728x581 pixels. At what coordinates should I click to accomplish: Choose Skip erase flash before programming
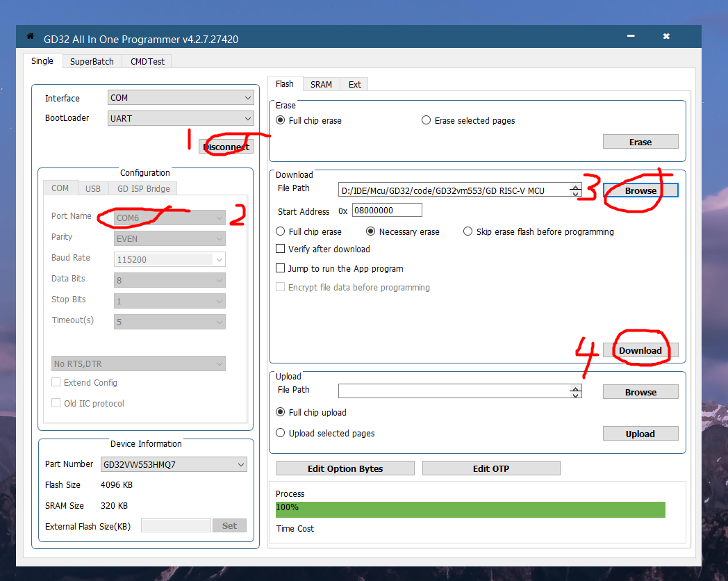click(x=468, y=231)
